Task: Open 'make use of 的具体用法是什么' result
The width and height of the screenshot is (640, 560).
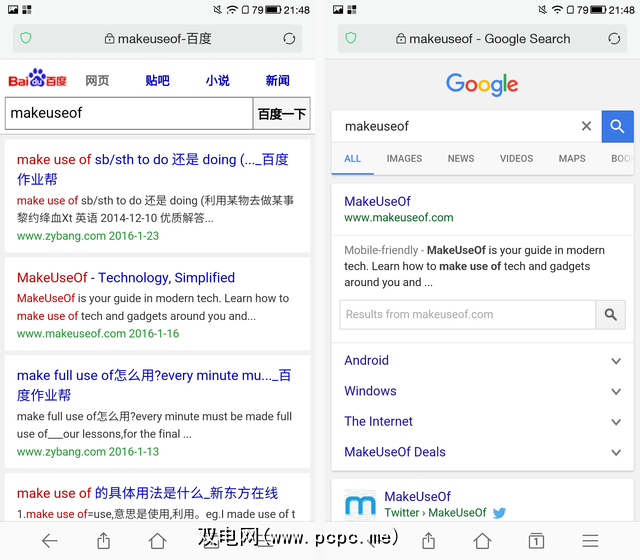Action: [147, 493]
